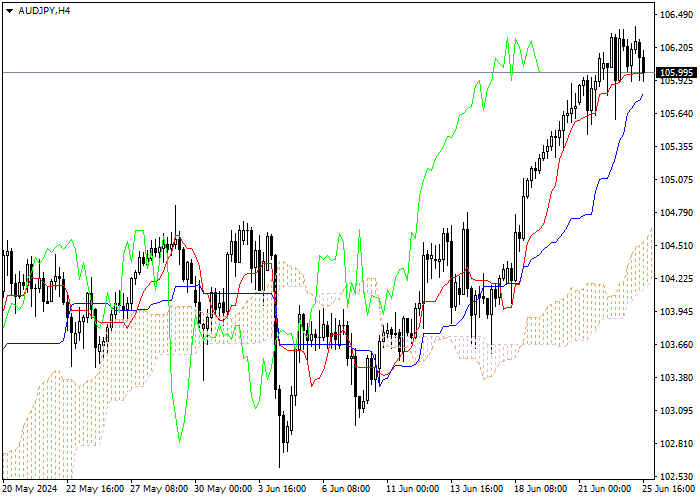
Task: Select the 27 May 08:00 time label
Action: click(160, 489)
